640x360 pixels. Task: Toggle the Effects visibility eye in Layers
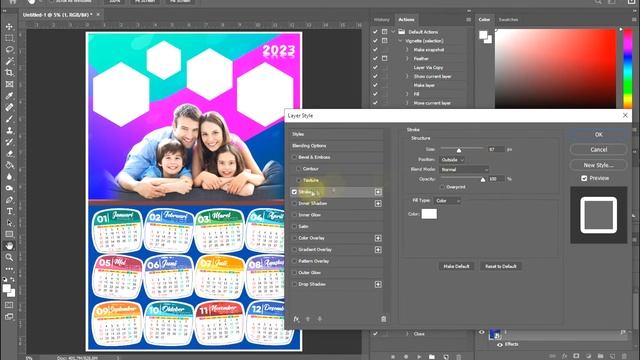pyautogui.click(x=500, y=344)
